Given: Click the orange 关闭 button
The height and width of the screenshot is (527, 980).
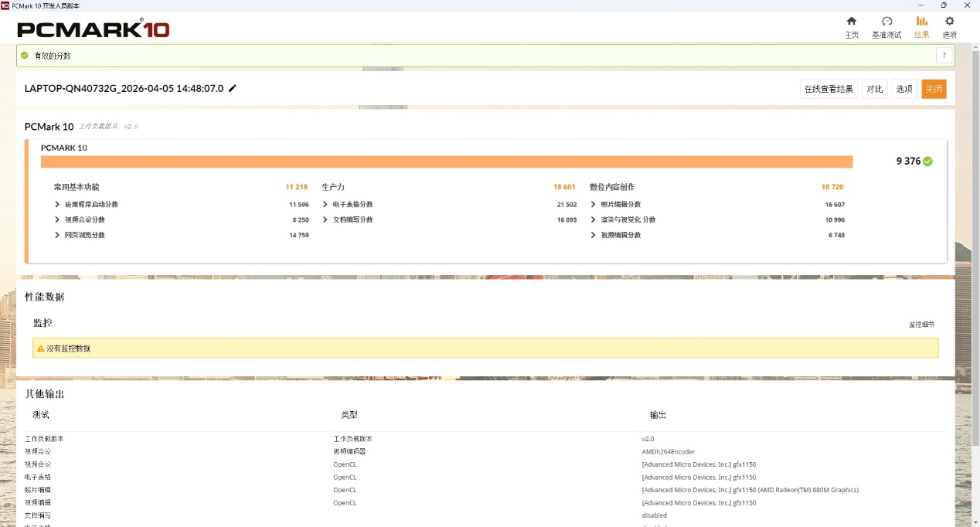Looking at the screenshot, I should 934,89.
